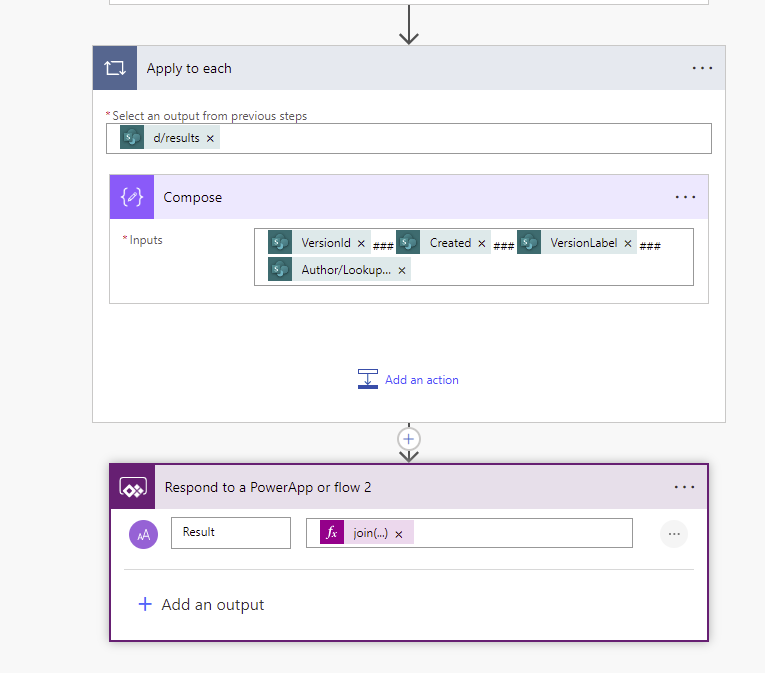Remove the VersionLabel token
The width and height of the screenshot is (765, 673).
[x=628, y=244]
